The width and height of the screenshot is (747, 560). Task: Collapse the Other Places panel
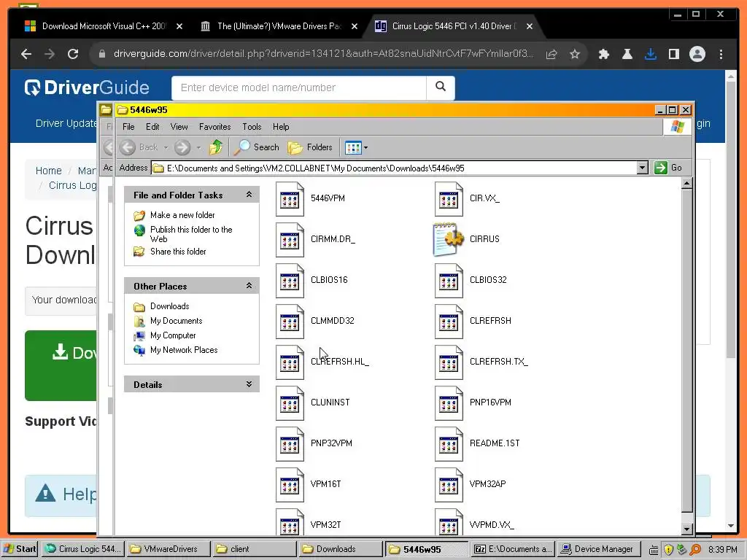point(249,286)
